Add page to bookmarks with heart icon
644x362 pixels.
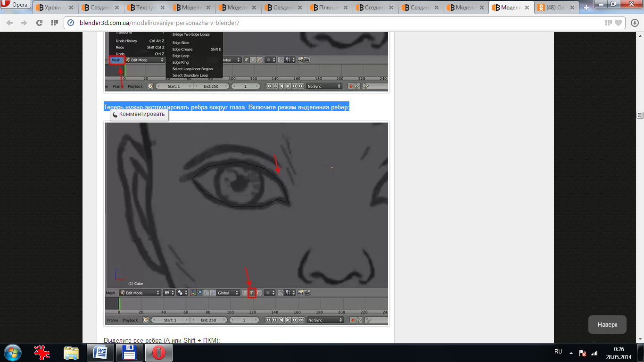(x=618, y=23)
